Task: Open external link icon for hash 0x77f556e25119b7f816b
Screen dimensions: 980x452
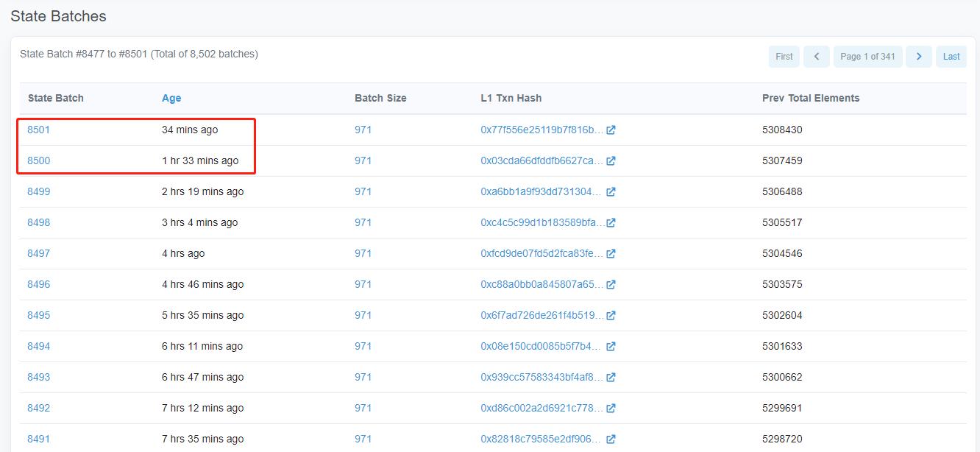Action: tap(611, 130)
